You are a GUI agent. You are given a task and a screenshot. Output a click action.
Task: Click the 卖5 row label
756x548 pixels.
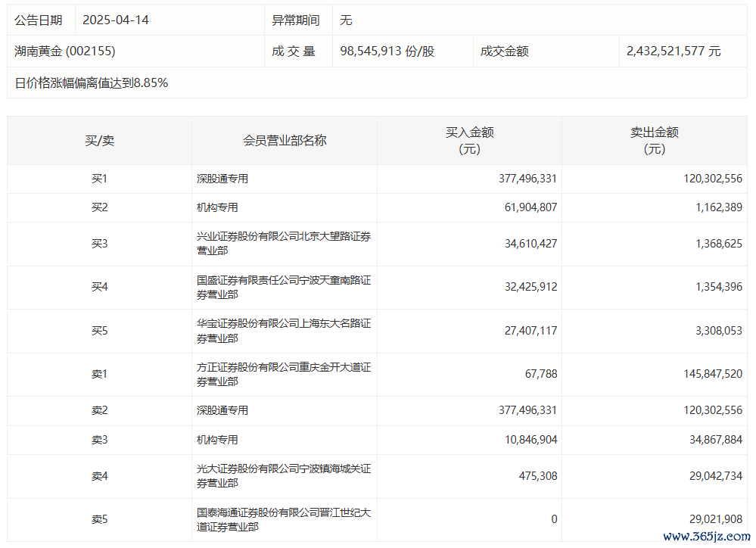point(99,519)
